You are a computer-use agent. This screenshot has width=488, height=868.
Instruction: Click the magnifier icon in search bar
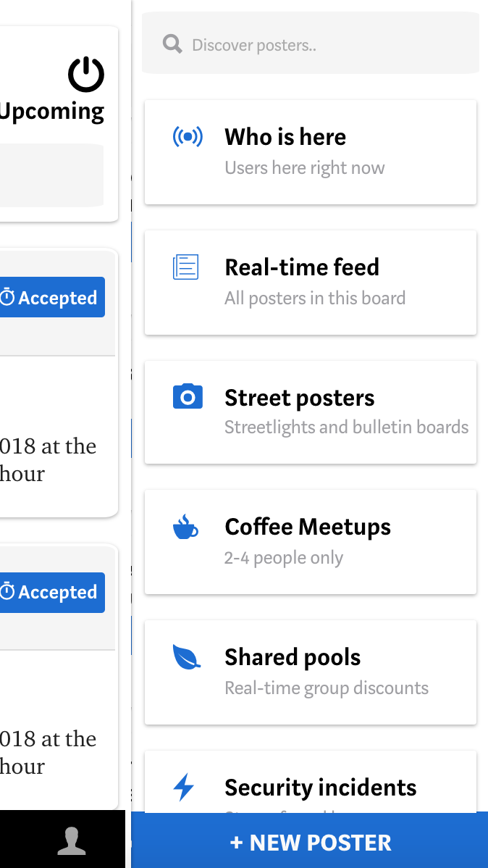(x=172, y=44)
